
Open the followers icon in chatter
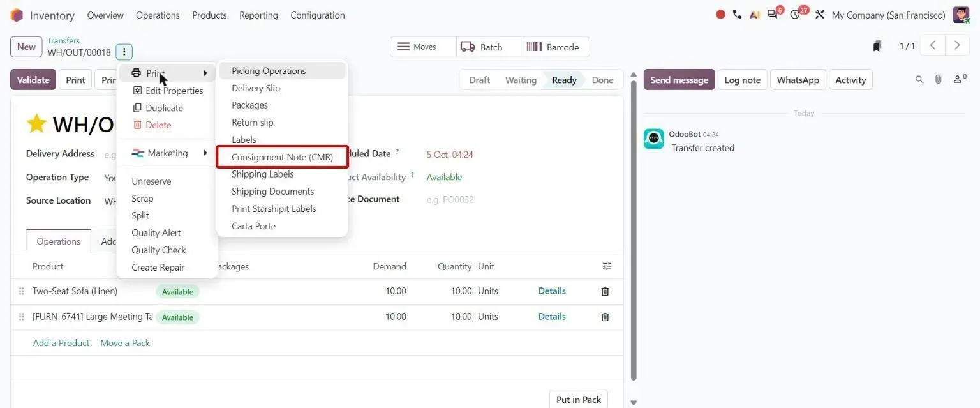point(960,79)
